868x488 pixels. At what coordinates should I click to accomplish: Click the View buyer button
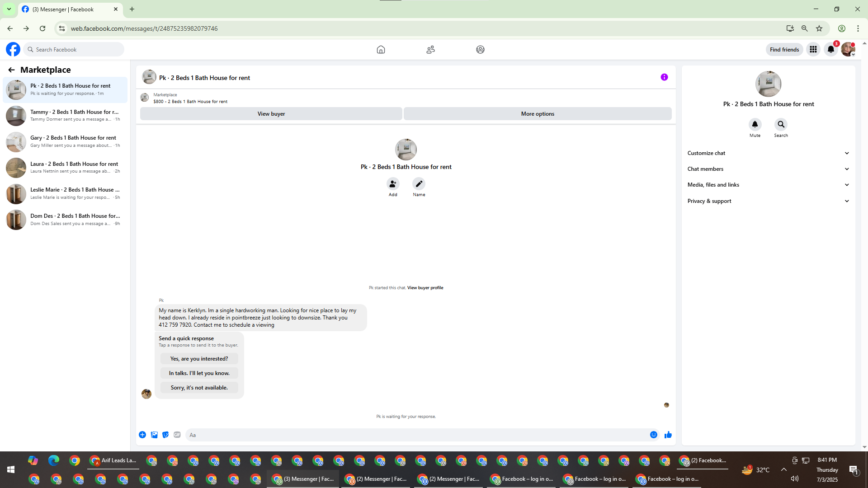271,114
